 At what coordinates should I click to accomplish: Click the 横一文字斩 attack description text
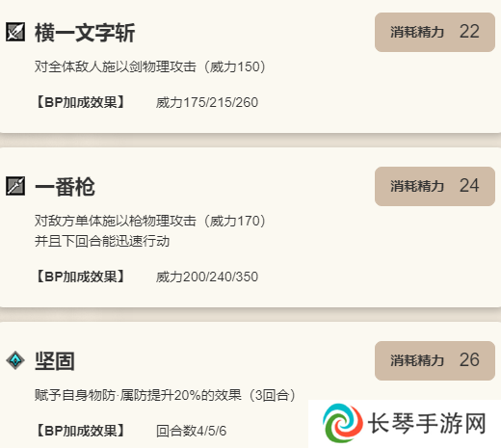pyautogui.click(x=150, y=66)
